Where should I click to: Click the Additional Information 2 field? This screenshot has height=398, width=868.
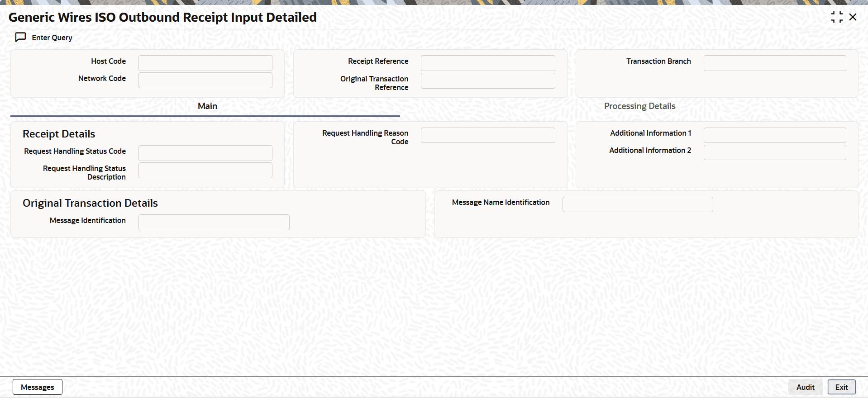coord(775,152)
